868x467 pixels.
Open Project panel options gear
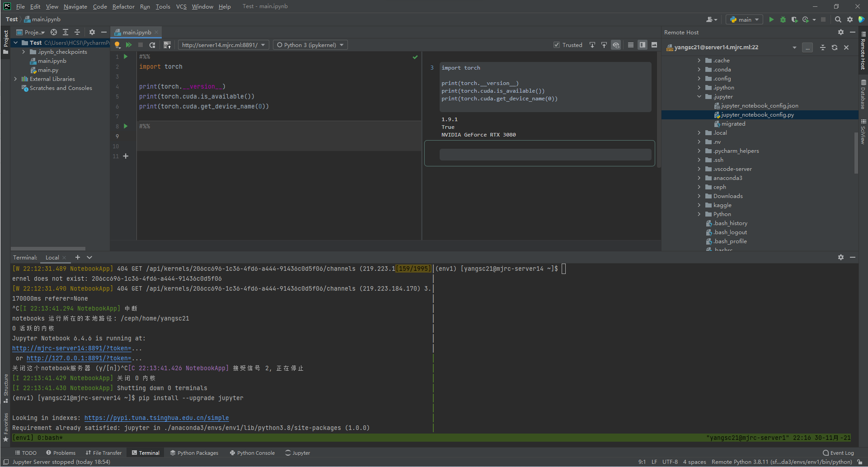pos(92,32)
